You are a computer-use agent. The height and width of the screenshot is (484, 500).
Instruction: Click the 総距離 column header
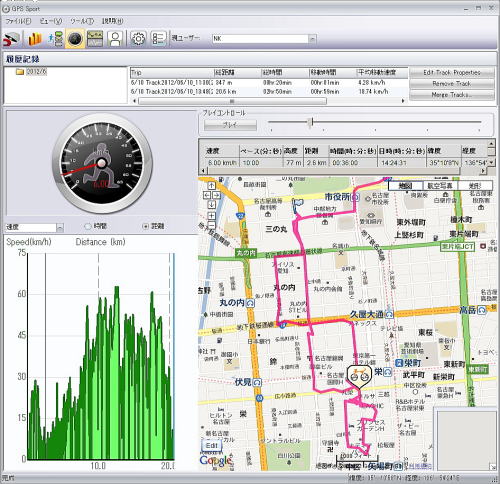237,72
